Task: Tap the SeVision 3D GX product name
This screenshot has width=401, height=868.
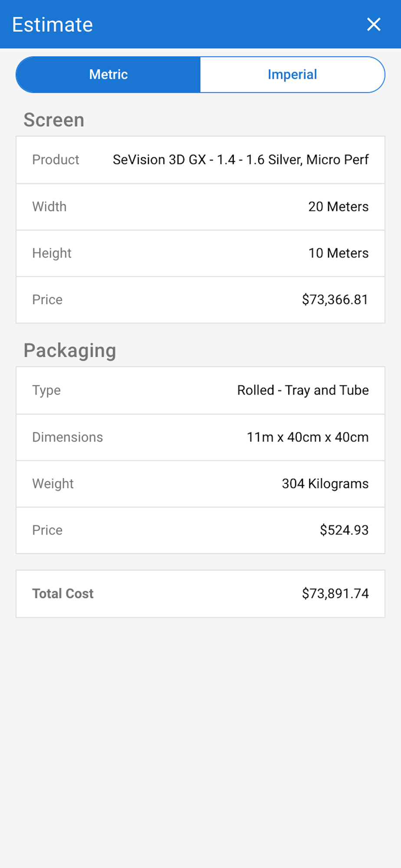Action: click(x=240, y=160)
